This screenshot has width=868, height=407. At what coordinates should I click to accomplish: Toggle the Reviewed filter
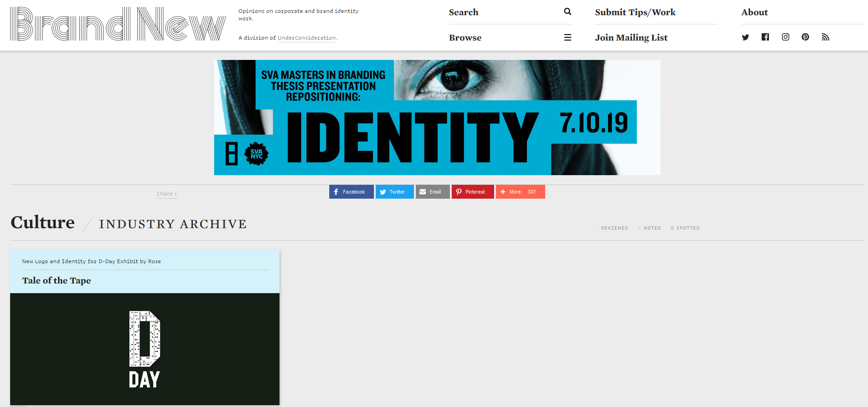click(612, 228)
